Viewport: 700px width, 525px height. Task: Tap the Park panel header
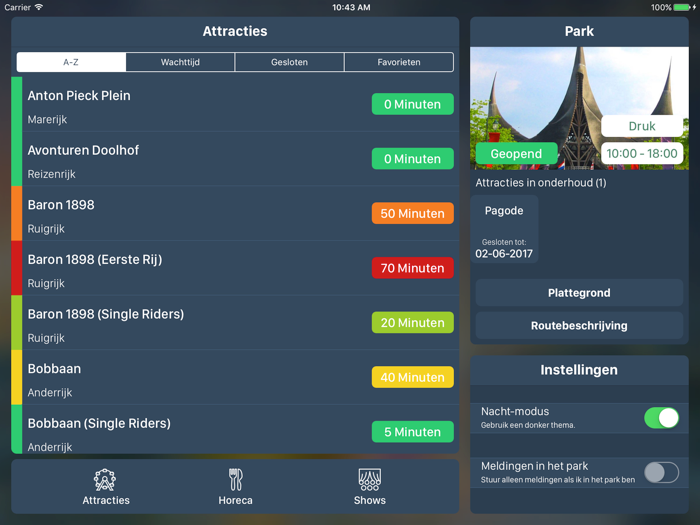click(x=579, y=31)
